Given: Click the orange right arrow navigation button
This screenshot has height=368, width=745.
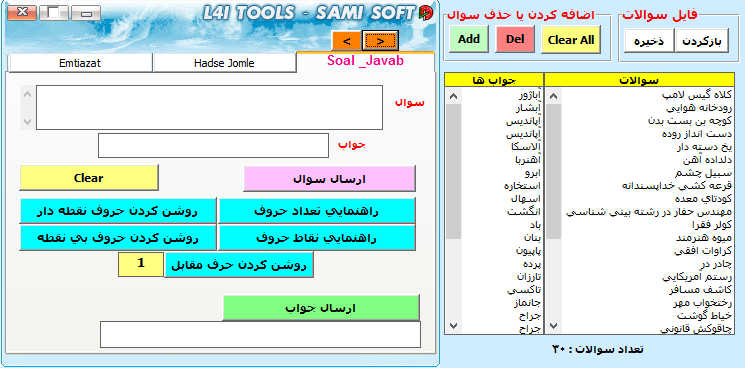Looking at the screenshot, I should (x=380, y=41).
